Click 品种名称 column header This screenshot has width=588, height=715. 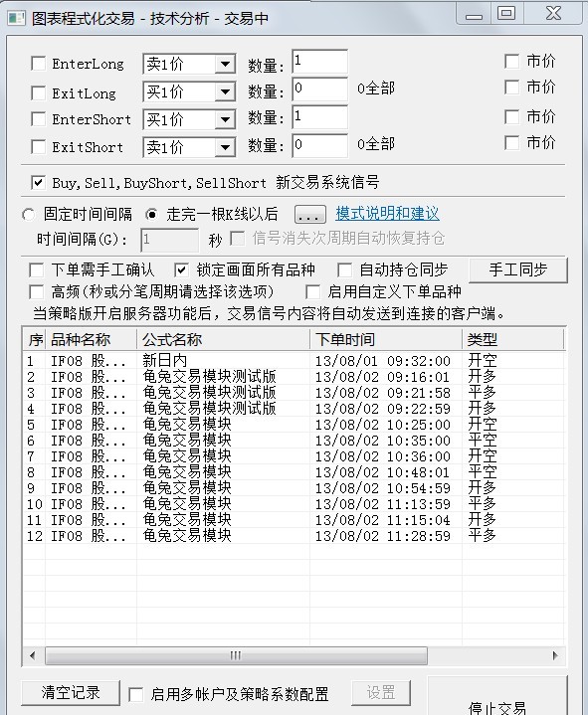coord(92,339)
